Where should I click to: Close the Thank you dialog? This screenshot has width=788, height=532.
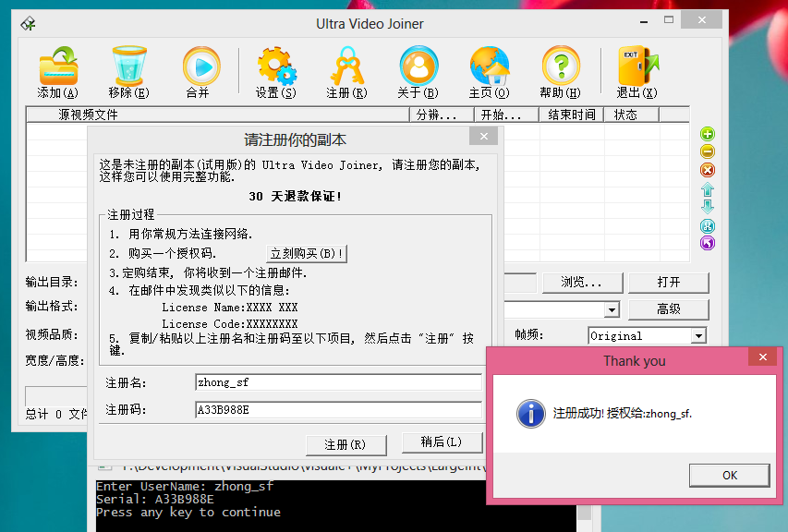tap(763, 357)
